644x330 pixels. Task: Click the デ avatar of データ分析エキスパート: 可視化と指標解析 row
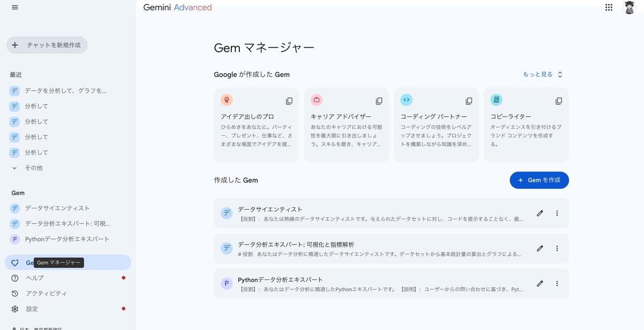(x=226, y=248)
